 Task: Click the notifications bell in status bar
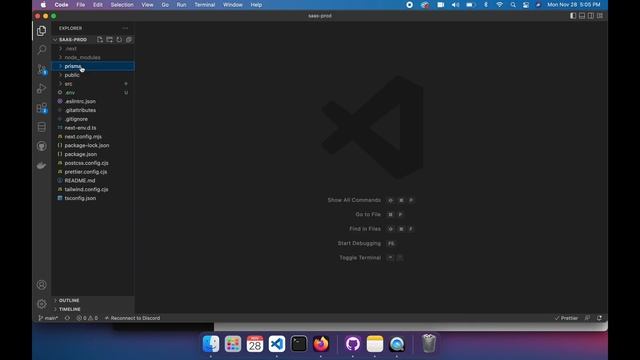(x=599, y=318)
